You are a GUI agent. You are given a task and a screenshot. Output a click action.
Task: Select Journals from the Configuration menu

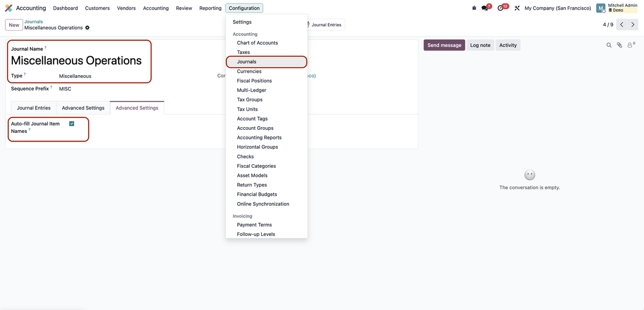coord(246,61)
